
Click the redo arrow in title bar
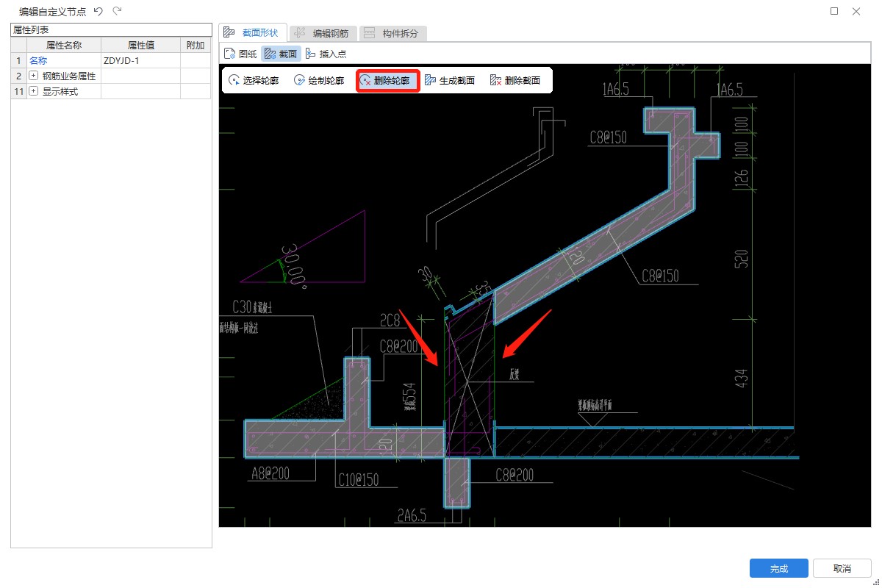point(117,11)
